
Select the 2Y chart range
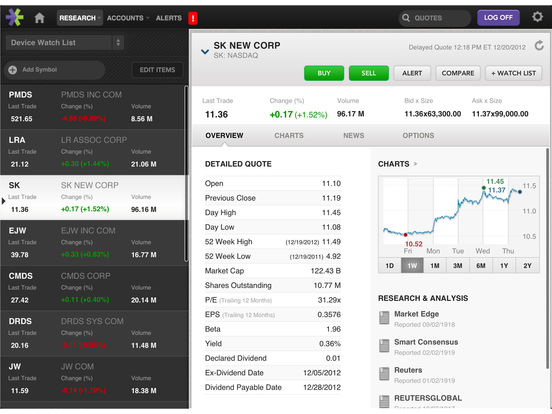pyautogui.click(x=527, y=265)
